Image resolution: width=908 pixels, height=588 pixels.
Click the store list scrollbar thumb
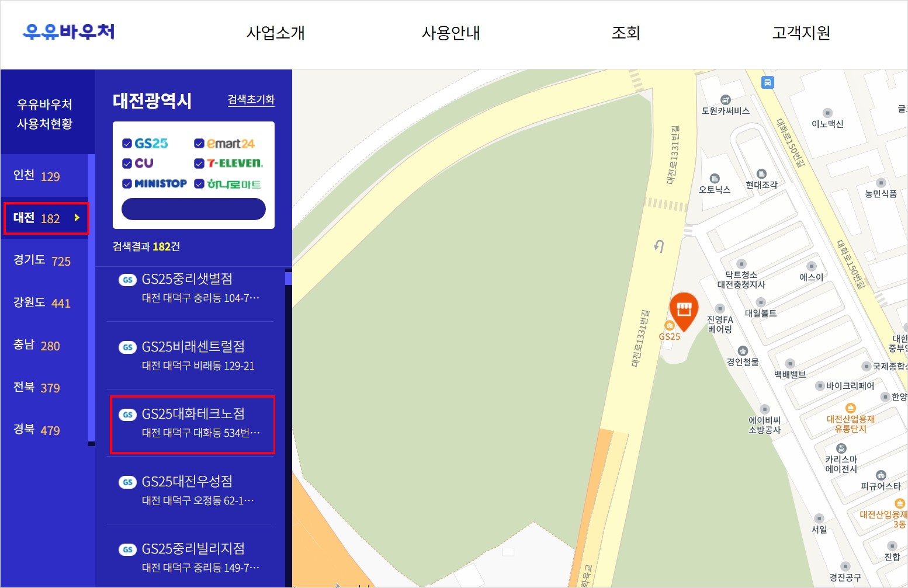click(288, 278)
